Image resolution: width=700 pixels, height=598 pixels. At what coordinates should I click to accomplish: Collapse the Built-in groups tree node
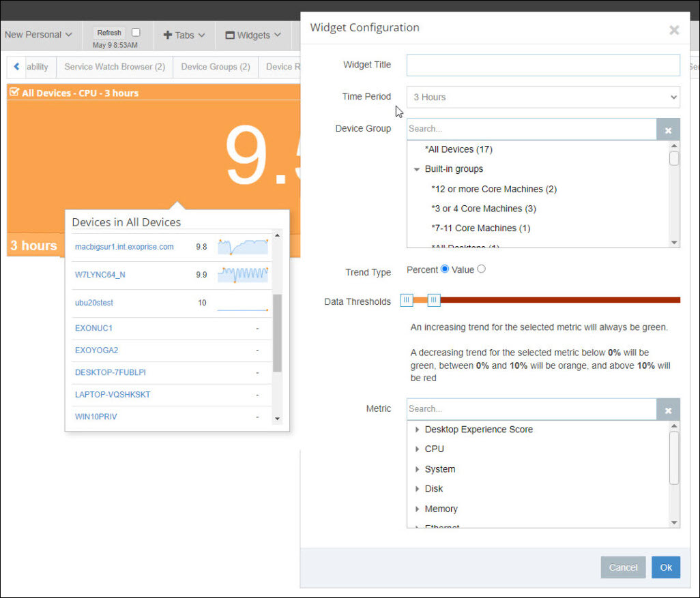pyautogui.click(x=417, y=169)
